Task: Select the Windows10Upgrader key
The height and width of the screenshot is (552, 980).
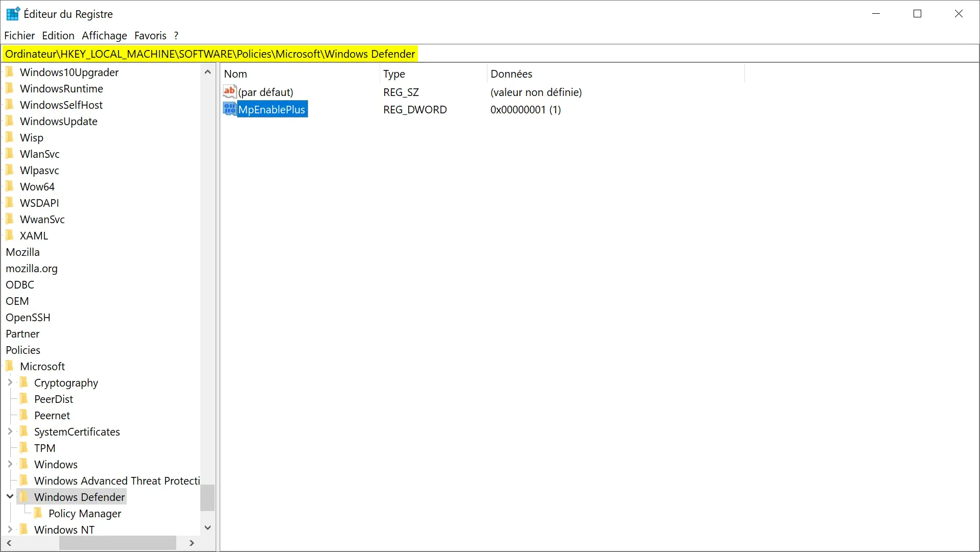Action: pos(69,72)
